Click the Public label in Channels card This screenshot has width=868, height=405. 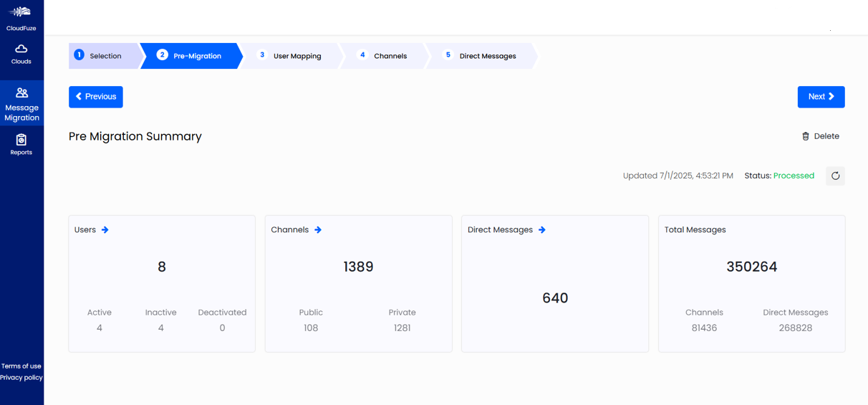click(x=311, y=313)
